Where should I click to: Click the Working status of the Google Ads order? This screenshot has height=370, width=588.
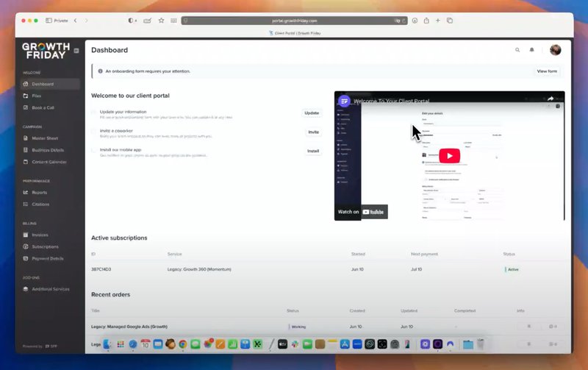(x=298, y=327)
